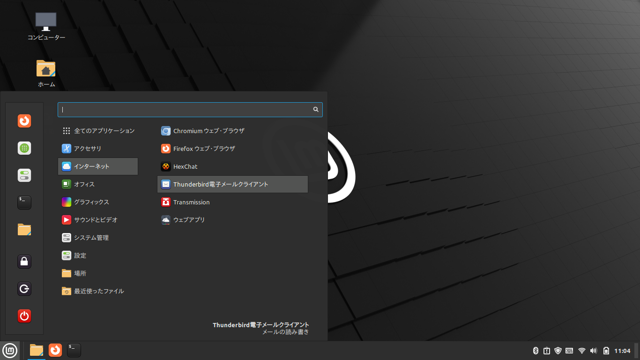
Task: Open battery power tray icon
Action: coord(606,351)
